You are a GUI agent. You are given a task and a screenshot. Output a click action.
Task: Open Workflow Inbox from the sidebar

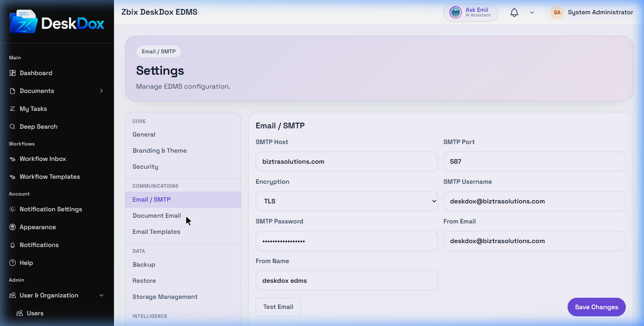tap(43, 159)
